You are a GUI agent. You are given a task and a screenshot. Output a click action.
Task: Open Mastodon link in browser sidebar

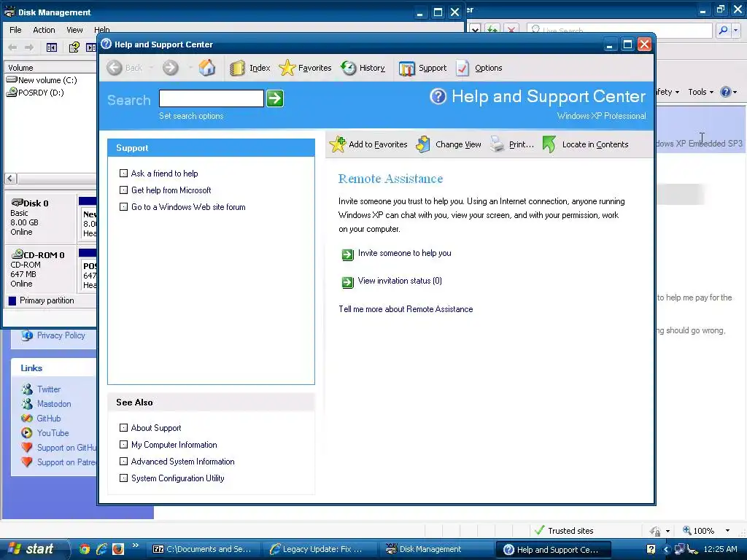[54, 404]
